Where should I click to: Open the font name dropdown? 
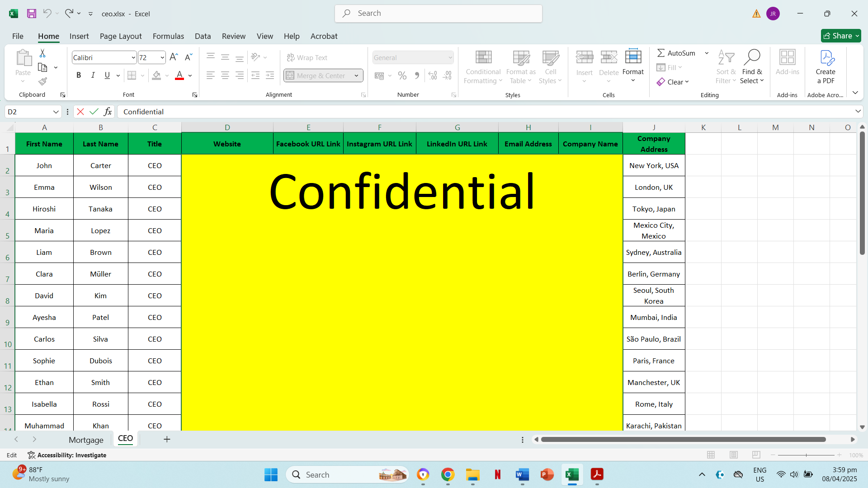[x=133, y=57]
